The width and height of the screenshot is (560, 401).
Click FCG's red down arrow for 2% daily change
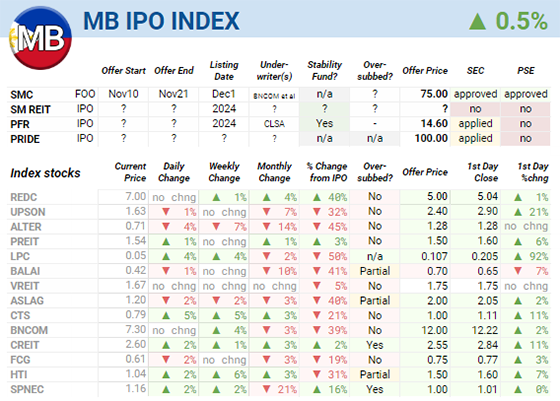pyautogui.click(x=166, y=360)
